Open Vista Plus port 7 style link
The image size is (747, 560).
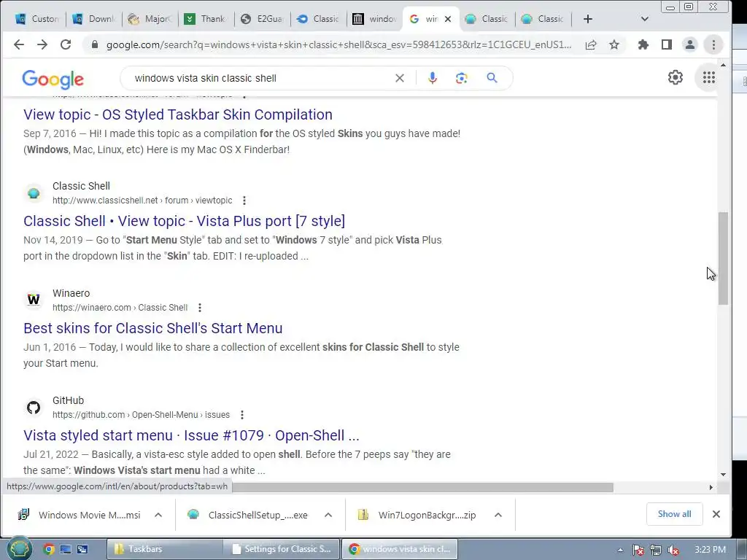click(x=184, y=221)
